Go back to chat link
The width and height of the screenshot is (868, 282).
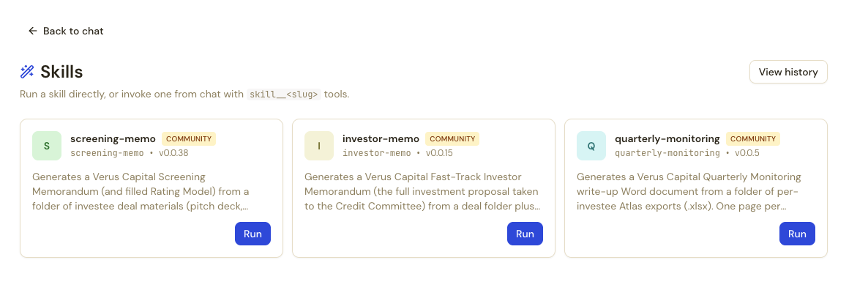pyautogui.click(x=66, y=31)
